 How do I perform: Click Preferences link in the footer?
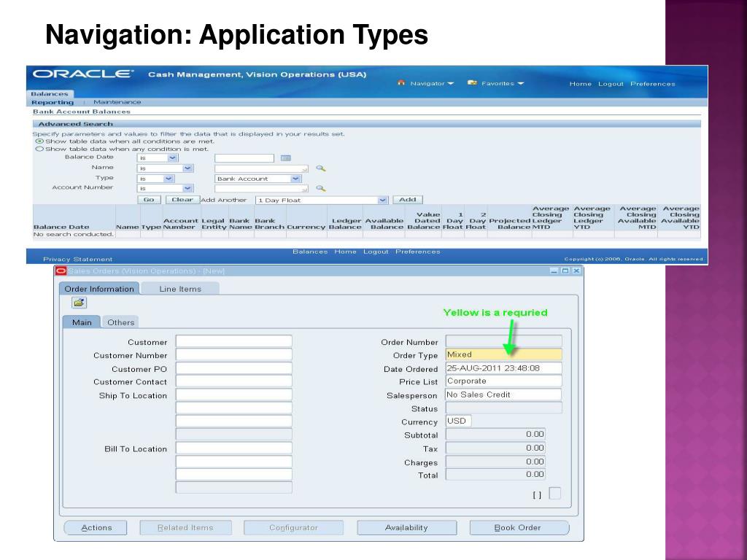point(418,252)
